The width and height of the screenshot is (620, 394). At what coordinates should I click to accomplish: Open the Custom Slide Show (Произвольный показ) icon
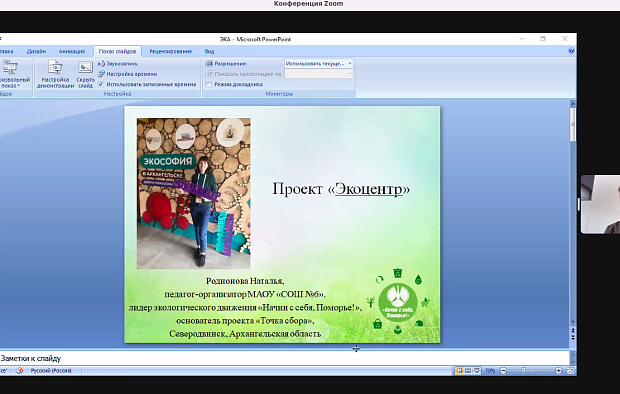[x=10, y=67]
